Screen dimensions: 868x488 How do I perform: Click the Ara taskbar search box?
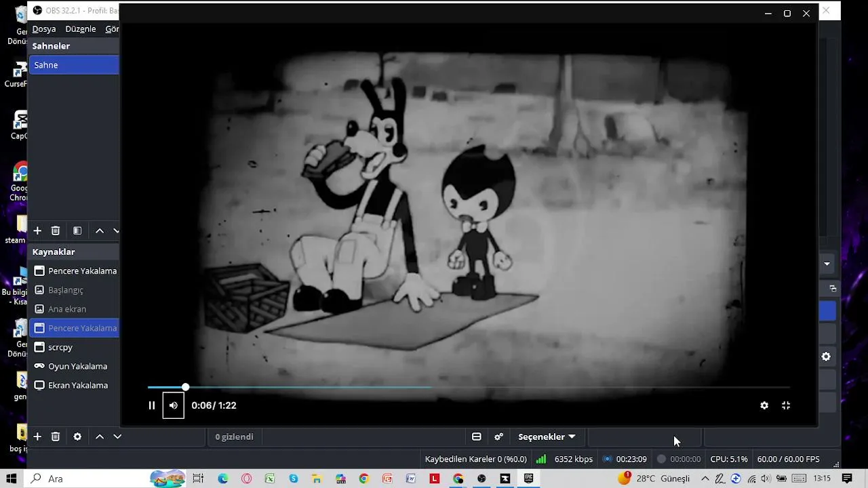[x=106, y=479]
